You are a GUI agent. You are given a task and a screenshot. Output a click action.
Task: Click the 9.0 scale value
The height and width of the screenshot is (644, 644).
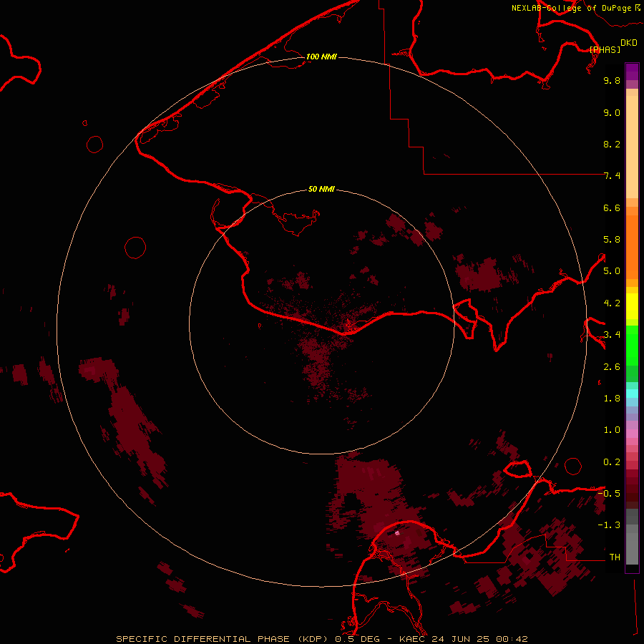[x=612, y=112]
